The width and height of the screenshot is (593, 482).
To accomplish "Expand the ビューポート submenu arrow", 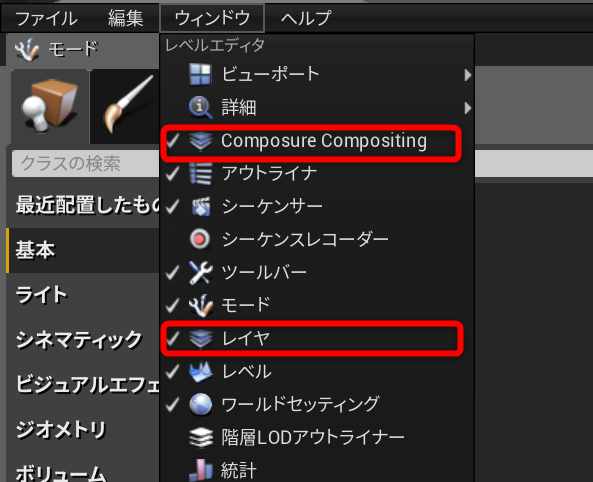I will 468,75.
